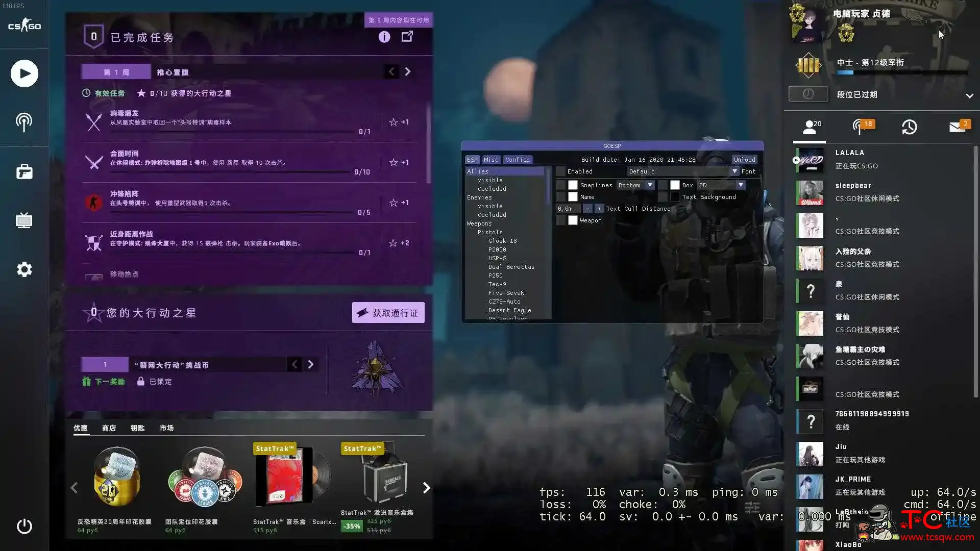The height and width of the screenshot is (551, 980).
Task: Click the CS:GO logo at top left
Action: point(24,26)
